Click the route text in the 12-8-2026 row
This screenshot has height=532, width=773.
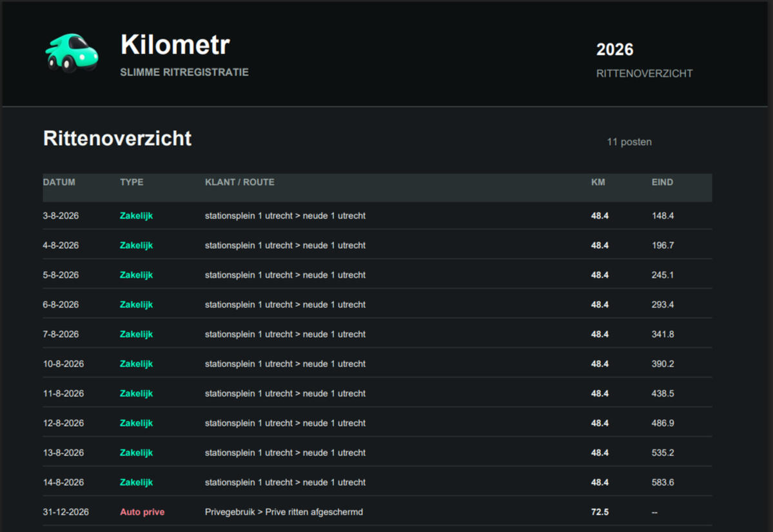tap(285, 422)
